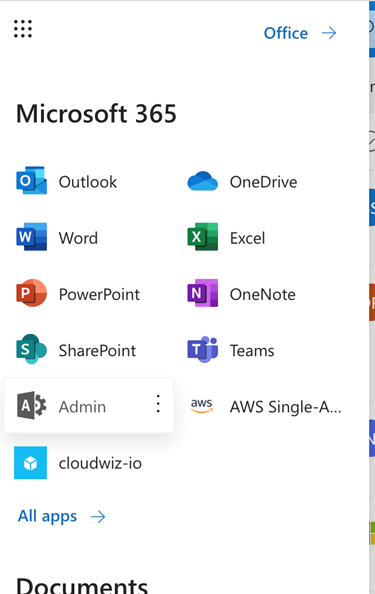Image resolution: width=375 pixels, height=594 pixels.
Task: Select the AWS Single-A... app label
Action: [x=285, y=407]
